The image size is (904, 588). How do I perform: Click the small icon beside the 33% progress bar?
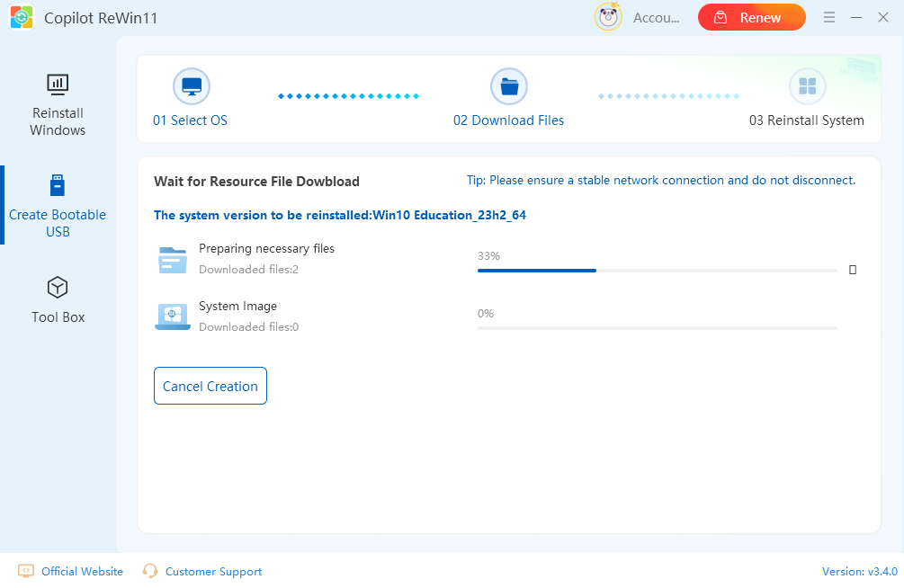[853, 270]
